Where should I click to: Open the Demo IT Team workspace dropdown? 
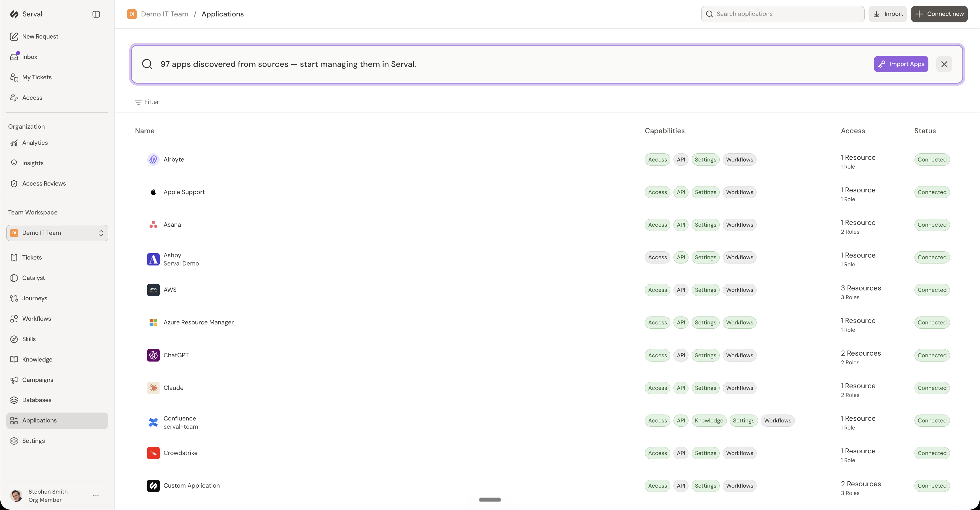[x=57, y=233]
